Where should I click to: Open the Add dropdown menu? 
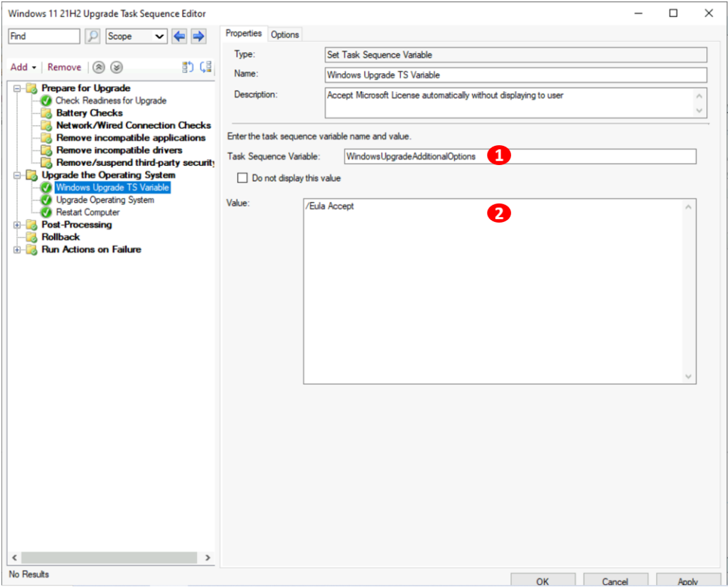23,68
